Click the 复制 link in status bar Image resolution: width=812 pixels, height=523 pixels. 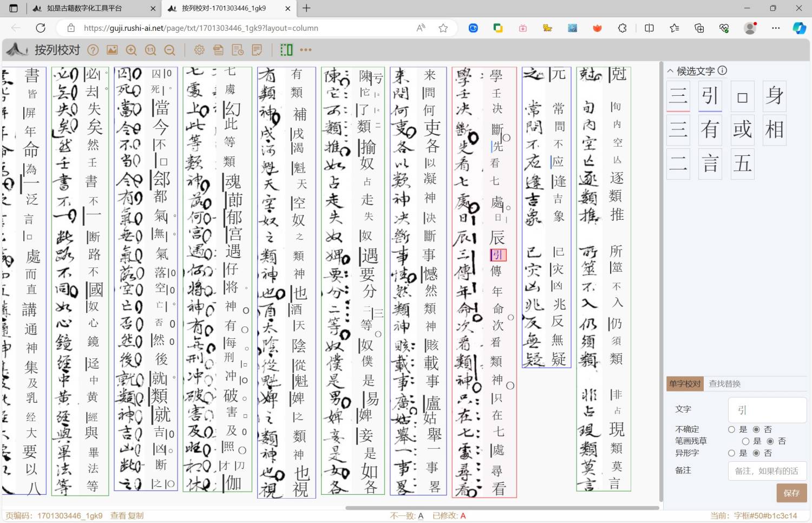(136, 516)
